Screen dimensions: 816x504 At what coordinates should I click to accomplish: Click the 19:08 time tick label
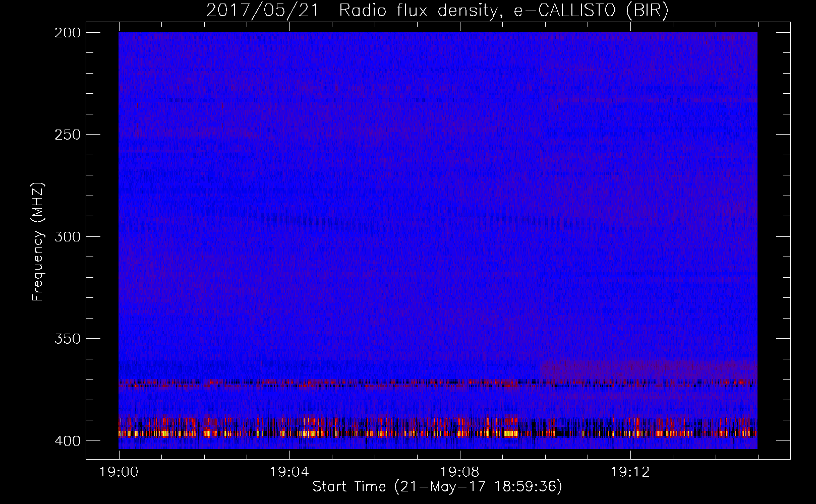pyautogui.click(x=460, y=472)
